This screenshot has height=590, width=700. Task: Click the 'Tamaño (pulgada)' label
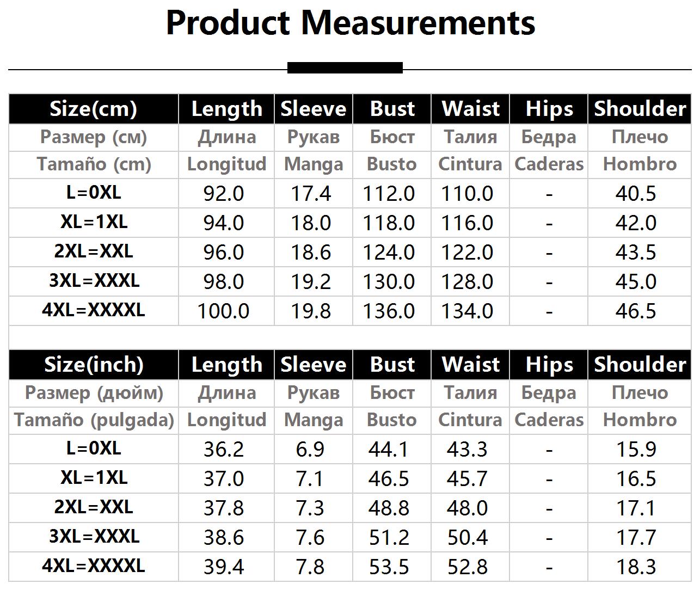pyautogui.click(x=94, y=420)
